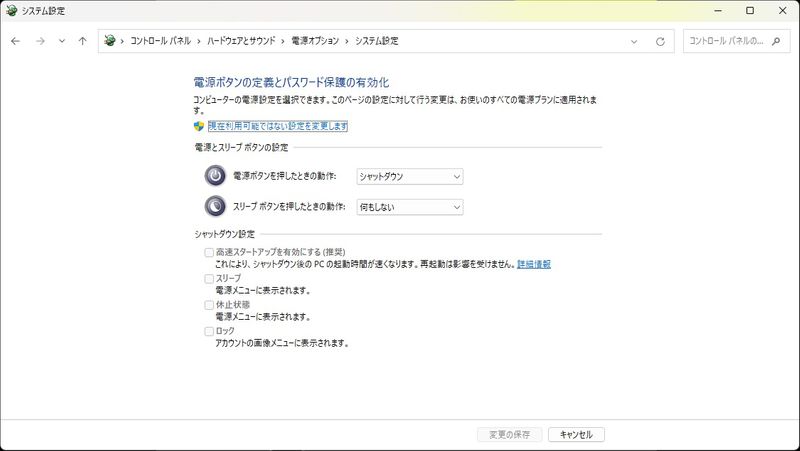Select ハードウェアとサウンド in breadcrumb
The image size is (800, 451).
[242, 41]
